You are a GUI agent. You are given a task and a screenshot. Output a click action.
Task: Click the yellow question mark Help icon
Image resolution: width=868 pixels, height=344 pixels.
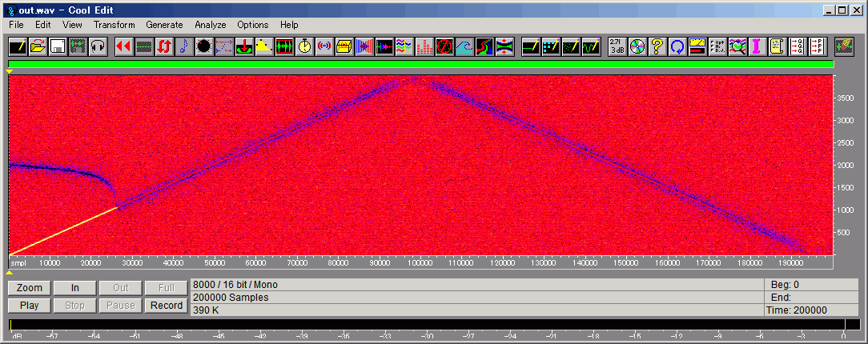pyautogui.click(x=657, y=46)
